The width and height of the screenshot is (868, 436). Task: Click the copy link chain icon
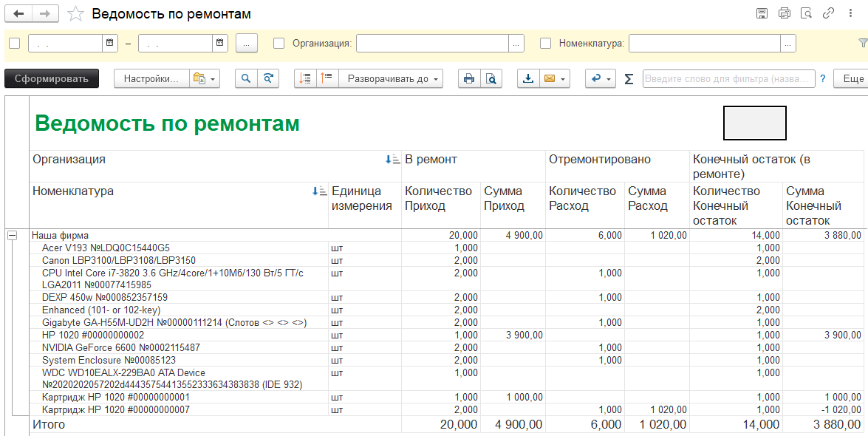829,13
